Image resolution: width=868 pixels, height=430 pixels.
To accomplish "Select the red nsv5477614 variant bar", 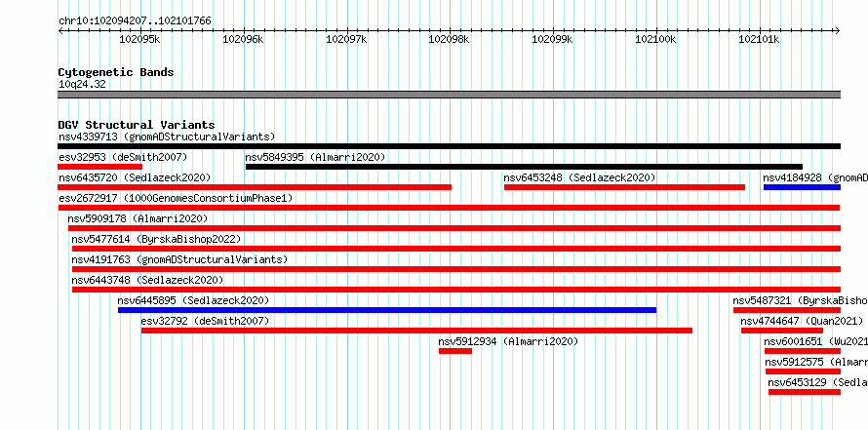I will 456,249.
